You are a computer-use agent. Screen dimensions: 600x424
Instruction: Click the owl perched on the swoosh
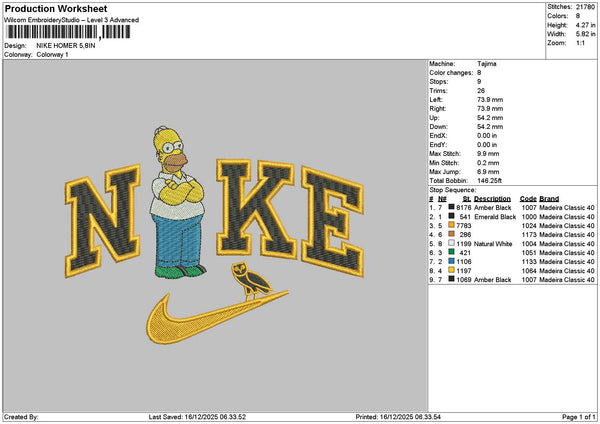coord(251,281)
